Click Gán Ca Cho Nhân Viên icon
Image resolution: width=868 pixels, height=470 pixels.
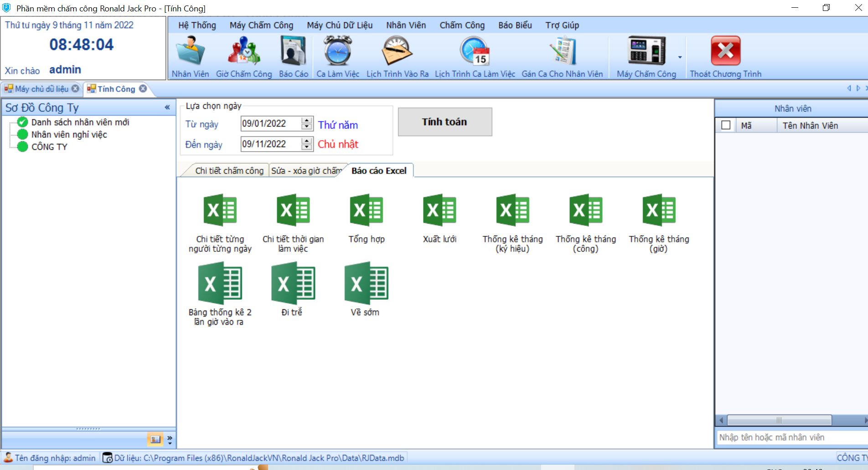[562, 51]
